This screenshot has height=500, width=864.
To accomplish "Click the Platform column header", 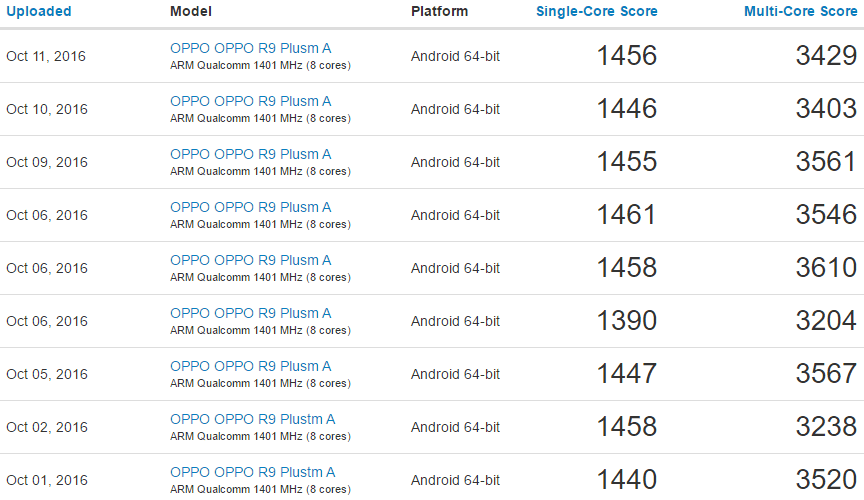I will point(440,11).
